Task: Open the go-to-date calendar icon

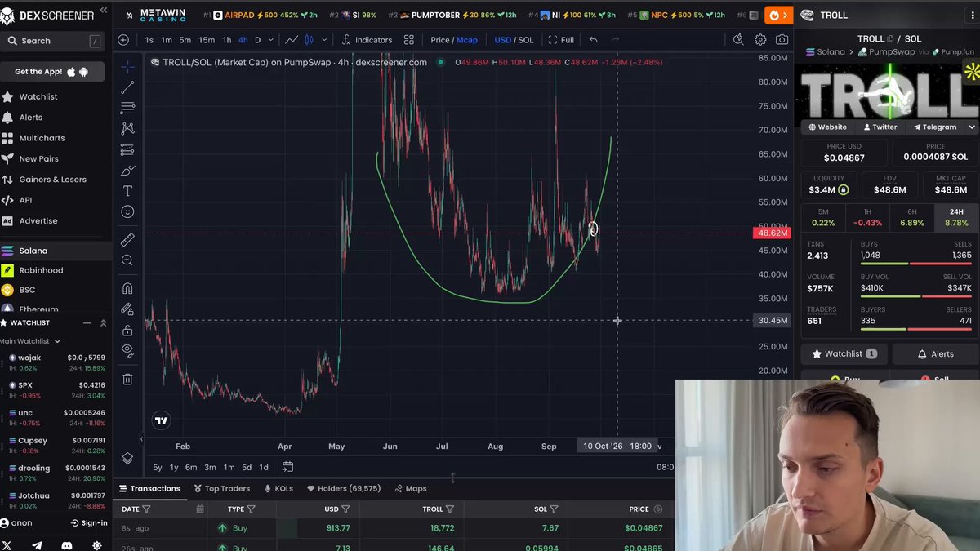Action: (287, 467)
